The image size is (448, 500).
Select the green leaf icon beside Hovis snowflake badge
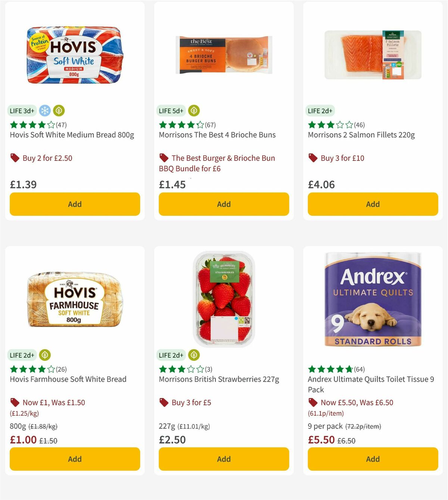(x=58, y=111)
